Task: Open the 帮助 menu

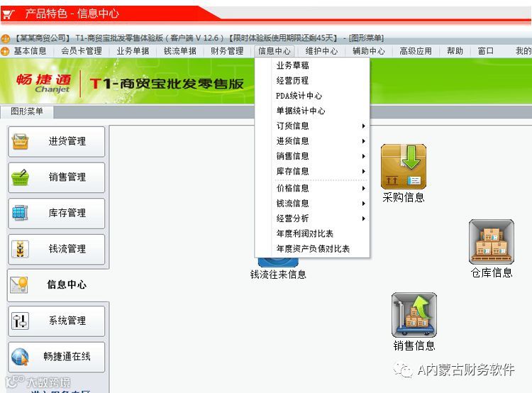Action: point(455,51)
